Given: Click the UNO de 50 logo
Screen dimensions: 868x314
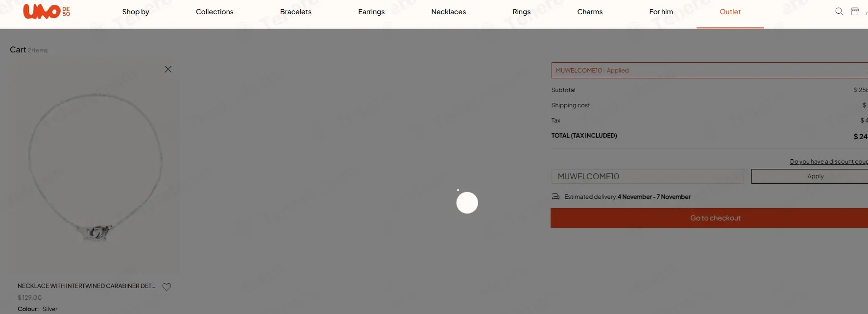Looking at the screenshot, I should [47, 11].
